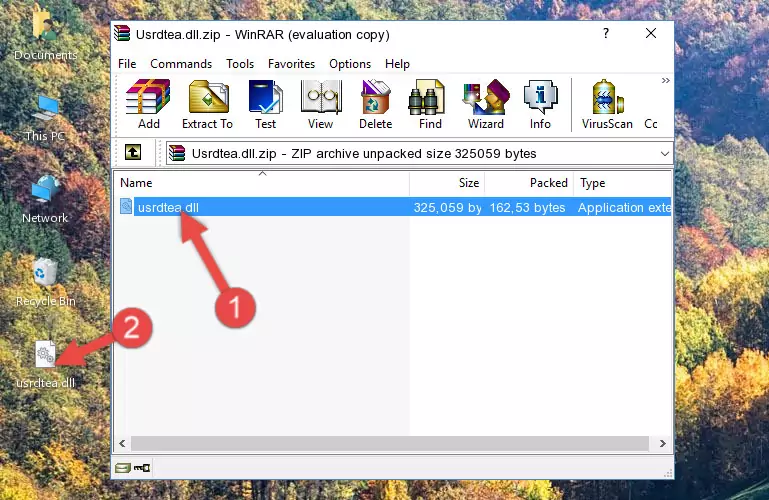The width and height of the screenshot is (769, 500).
Task: Open the Favorites menu
Action: (291, 64)
